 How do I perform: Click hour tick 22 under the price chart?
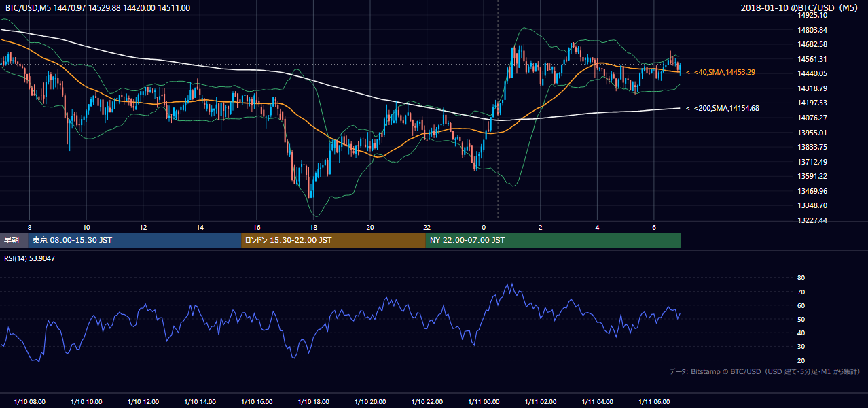point(427,226)
